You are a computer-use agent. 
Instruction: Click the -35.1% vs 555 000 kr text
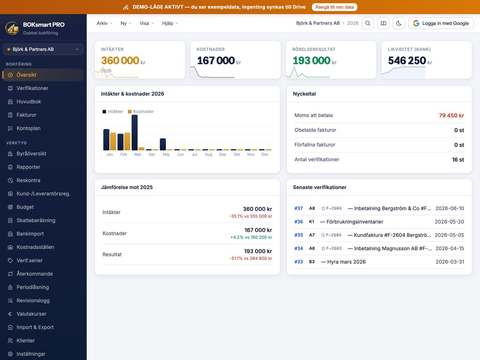coord(251,216)
